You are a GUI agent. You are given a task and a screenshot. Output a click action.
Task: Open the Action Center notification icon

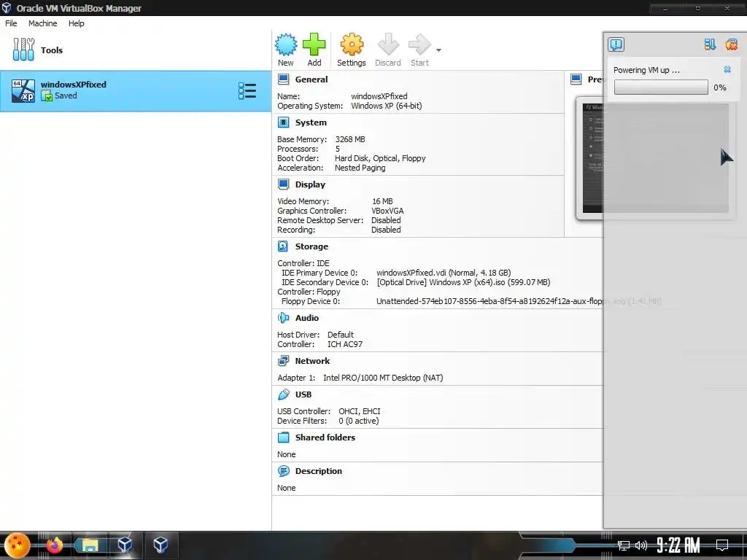[x=722, y=545]
